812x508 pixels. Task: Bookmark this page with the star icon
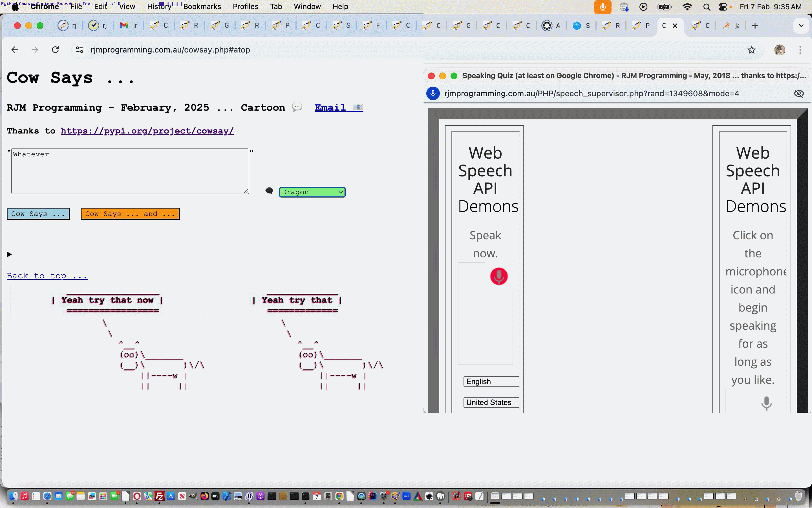pos(752,50)
